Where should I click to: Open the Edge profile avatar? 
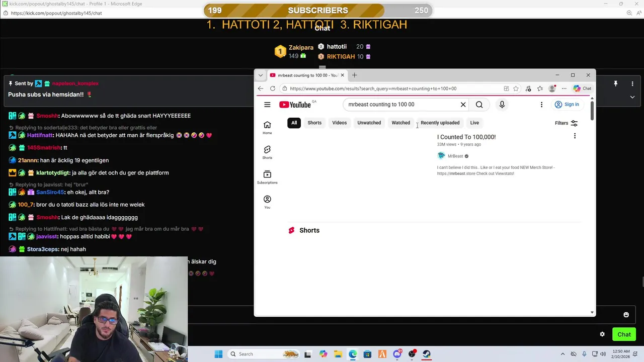click(552, 88)
